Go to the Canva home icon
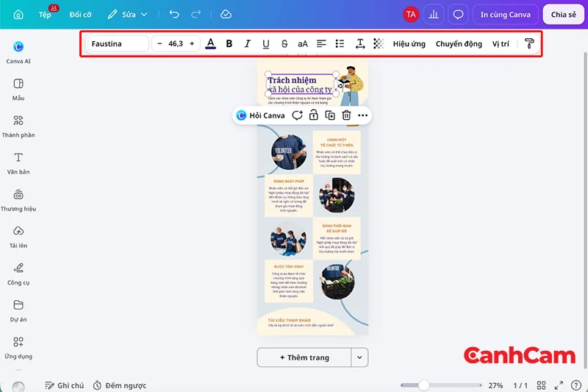 coord(18,15)
